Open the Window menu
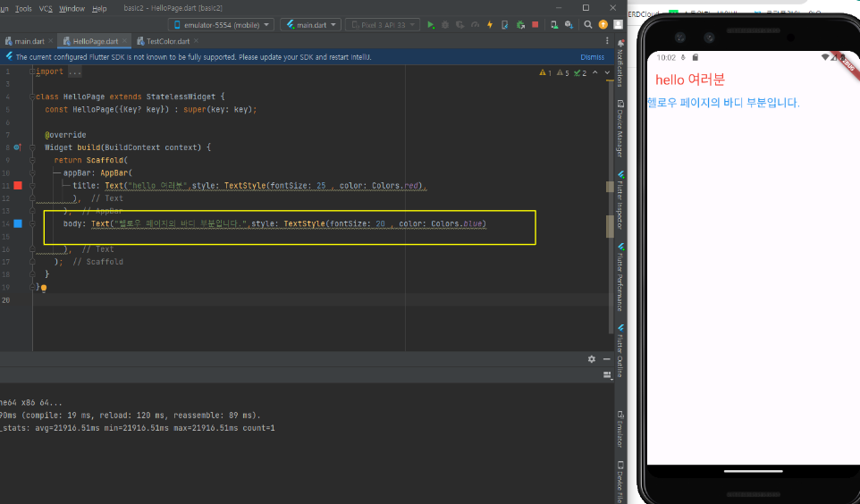This screenshot has width=860, height=504. [72, 8]
